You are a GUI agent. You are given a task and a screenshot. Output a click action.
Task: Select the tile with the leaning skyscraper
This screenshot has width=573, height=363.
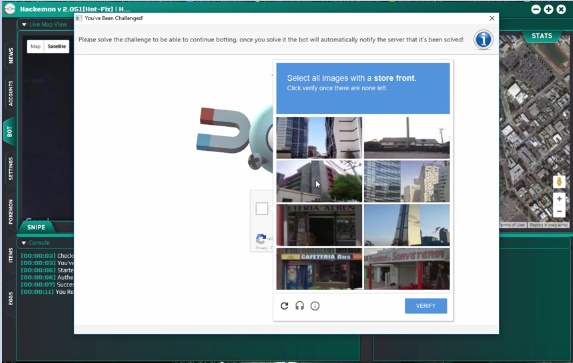pos(407,225)
